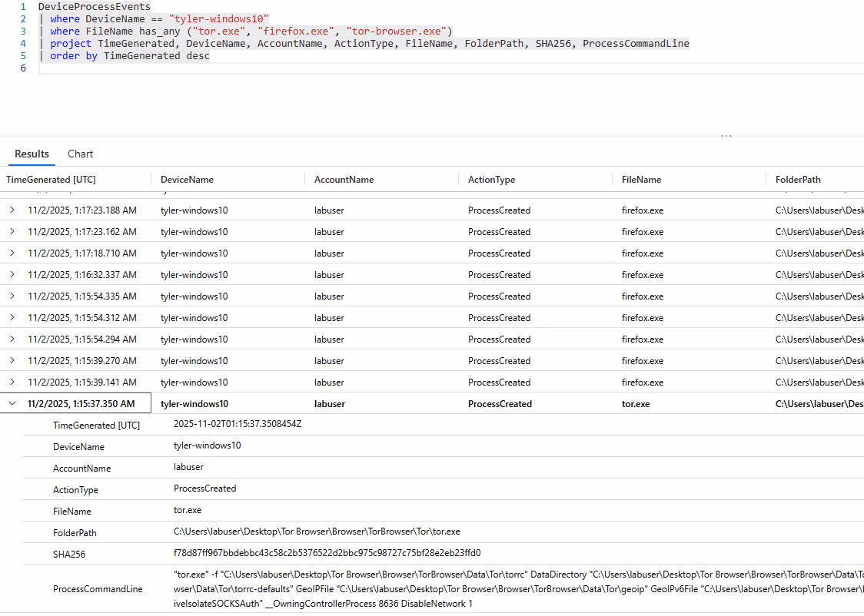Expand the firefox.exe row at 1:17:23.188 AM

pyautogui.click(x=13, y=210)
